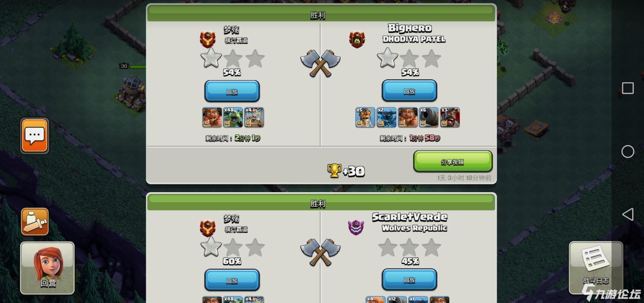Tap the ScarletVerde player name
The width and height of the screenshot is (644, 303).
click(x=409, y=217)
